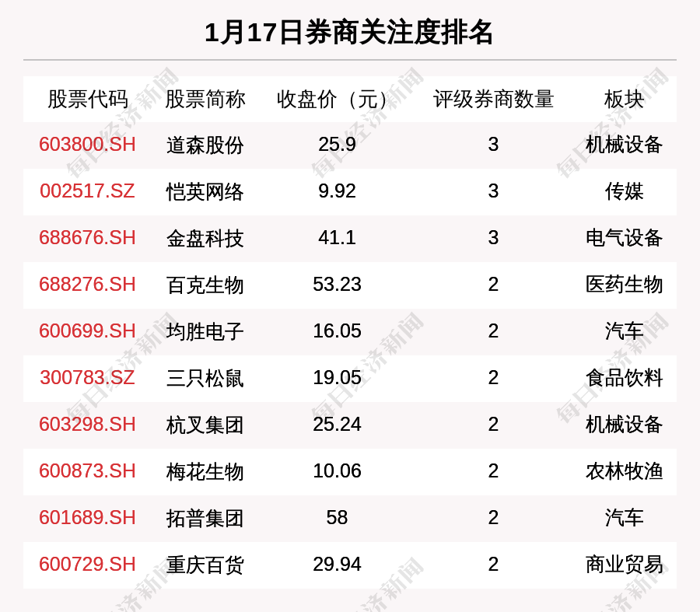Select stock name 均胜电子

(x=205, y=332)
